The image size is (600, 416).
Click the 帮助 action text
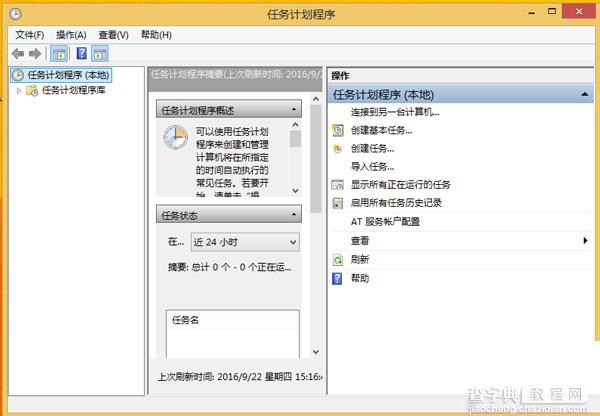(360, 278)
